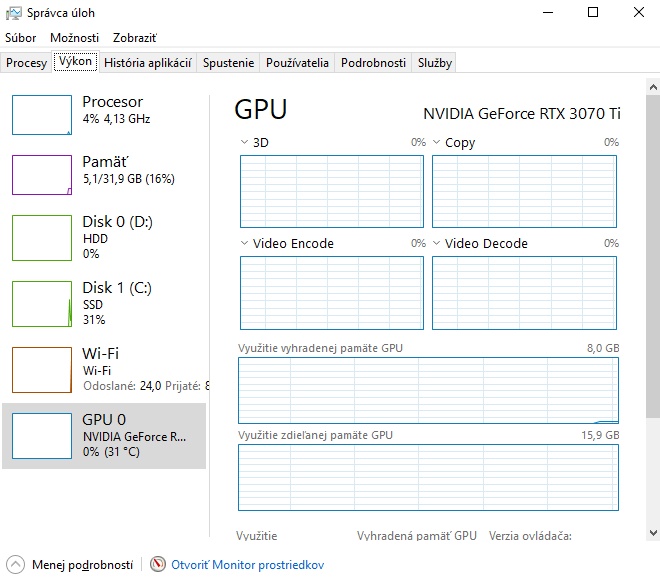Open the 3D engine dropdown chevron
Image resolution: width=660 pixels, height=585 pixels.
click(244, 142)
